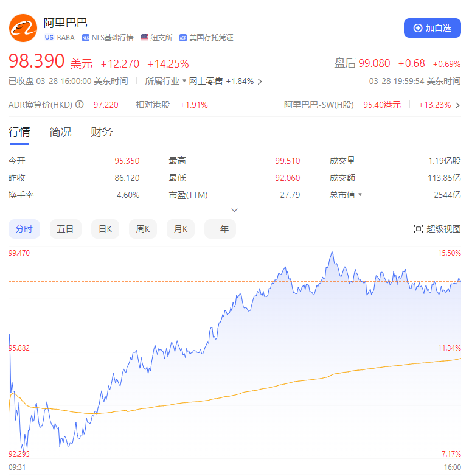Click the 16:00 time axis label
469x476 pixels.
453,467
